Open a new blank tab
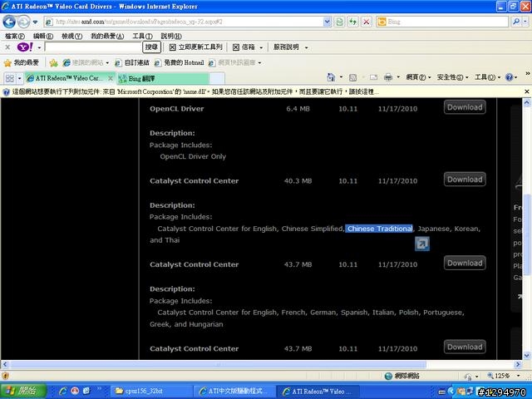The width and height of the screenshot is (532, 399). coord(217,78)
